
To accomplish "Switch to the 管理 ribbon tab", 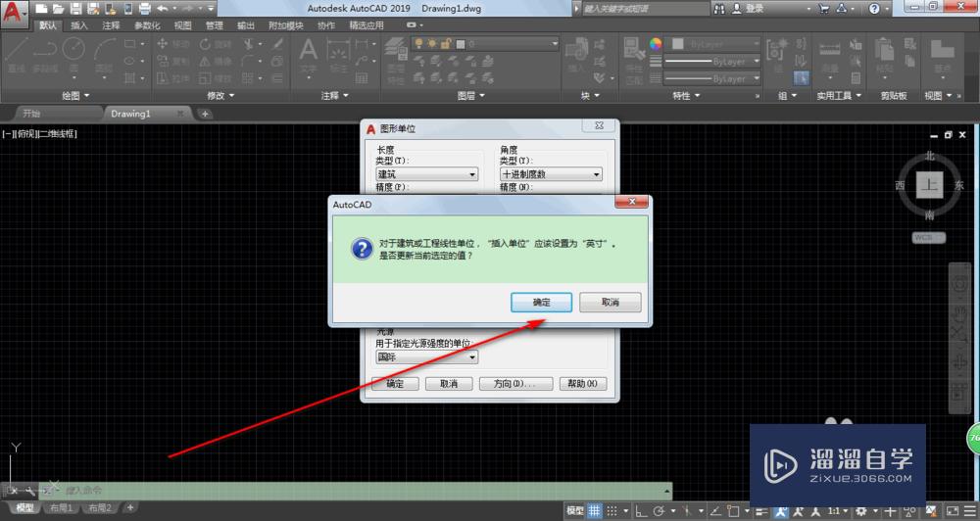I will [214, 25].
